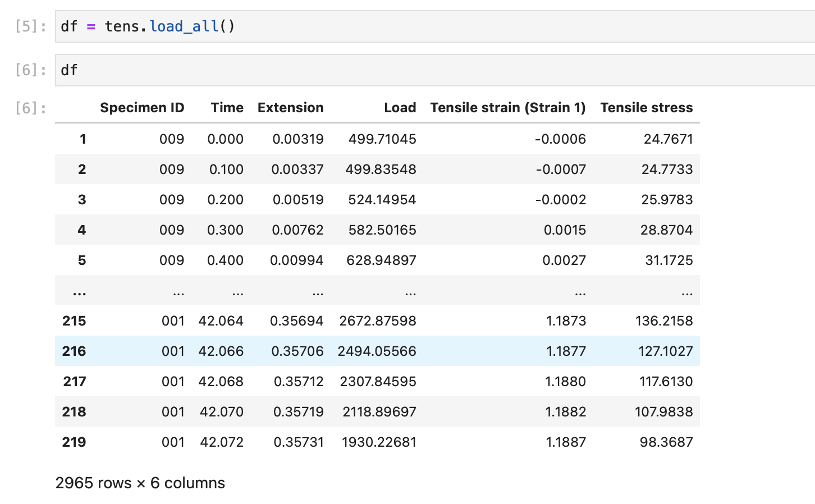Click the Time value 42.064
Image resolution: width=815 pixels, height=504 pixels.
point(221,321)
